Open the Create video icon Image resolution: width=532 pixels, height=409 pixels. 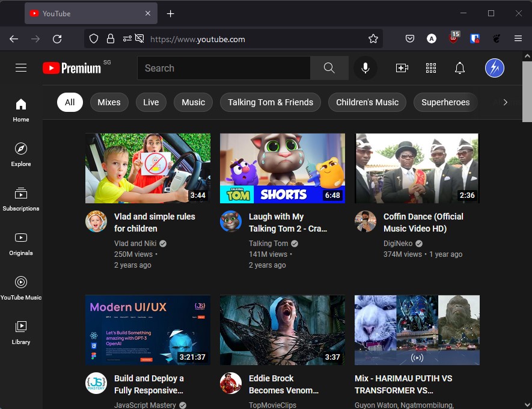402,68
